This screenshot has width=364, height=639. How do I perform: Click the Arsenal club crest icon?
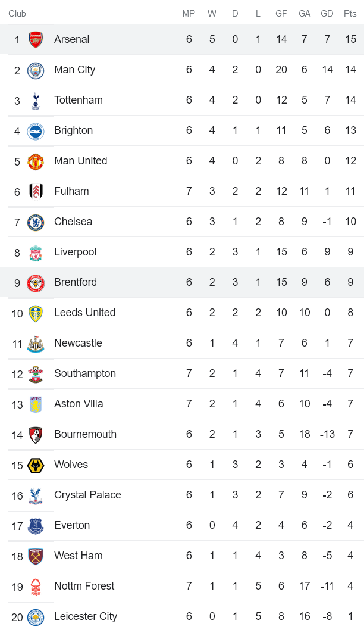pyautogui.click(x=36, y=39)
